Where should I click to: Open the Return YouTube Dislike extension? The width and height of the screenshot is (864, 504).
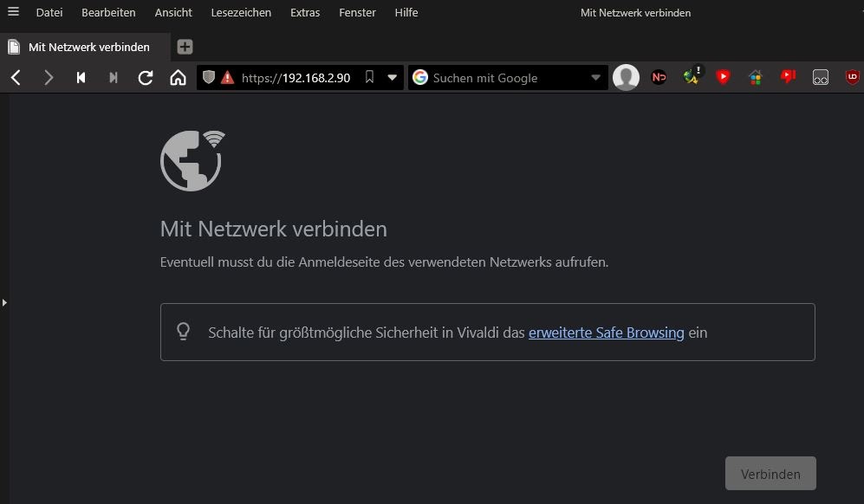(787, 77)
